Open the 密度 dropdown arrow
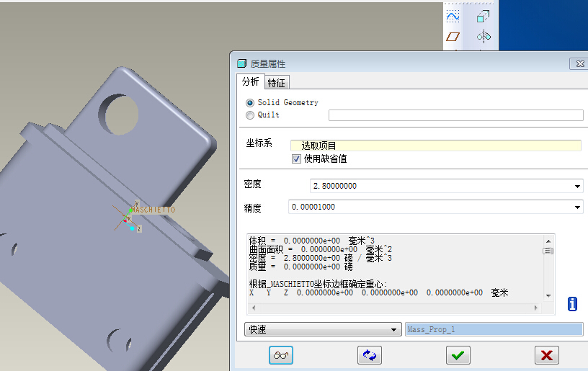 point(577,187)
